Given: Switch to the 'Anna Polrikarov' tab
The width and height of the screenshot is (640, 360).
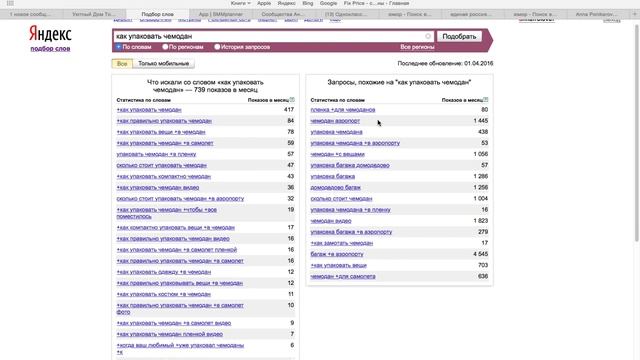Looking at the screenshot, I should (x=597, y=14).
